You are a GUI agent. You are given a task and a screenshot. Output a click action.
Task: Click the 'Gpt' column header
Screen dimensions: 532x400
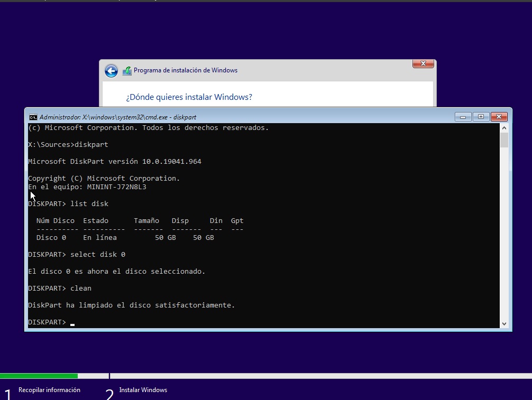(237, 221)
